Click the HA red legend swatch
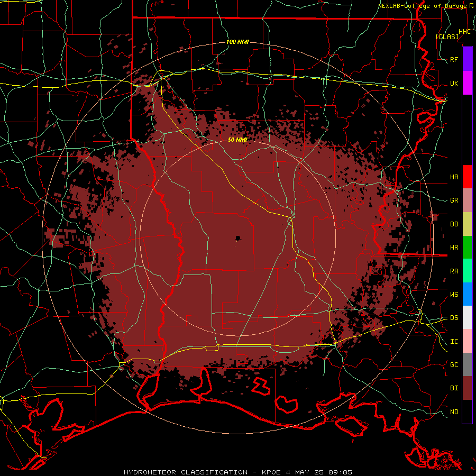 [x=467, y=177]
